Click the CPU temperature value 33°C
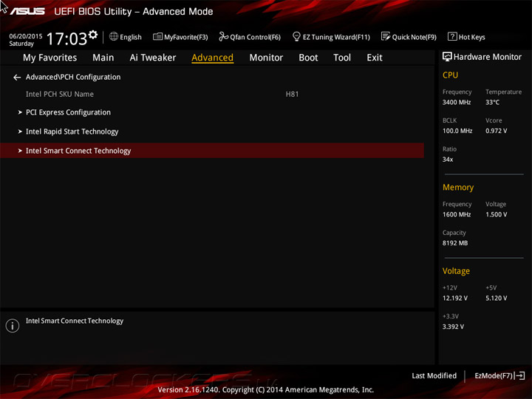532x399 pixels. (492, 102)
